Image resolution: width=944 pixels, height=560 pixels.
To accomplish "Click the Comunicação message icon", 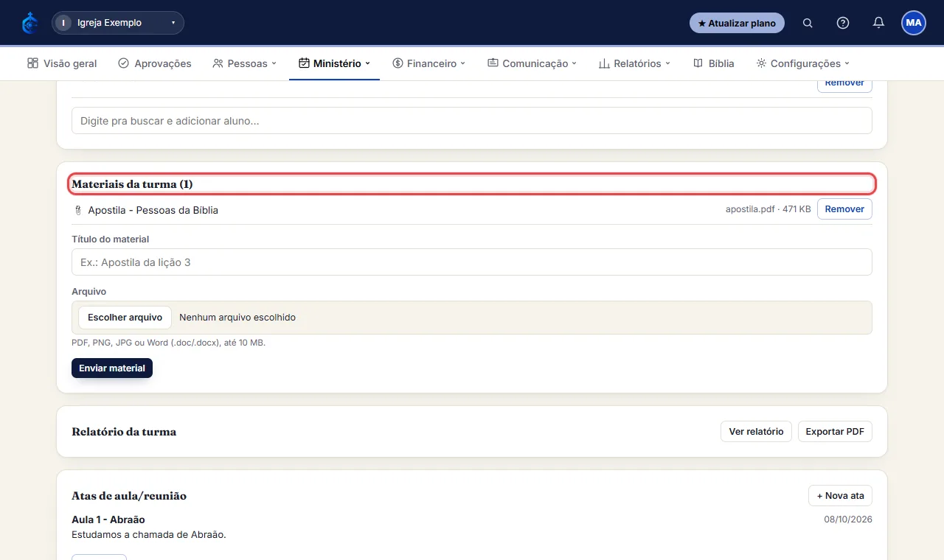I will pyautogui.click(x=493, y=63).
